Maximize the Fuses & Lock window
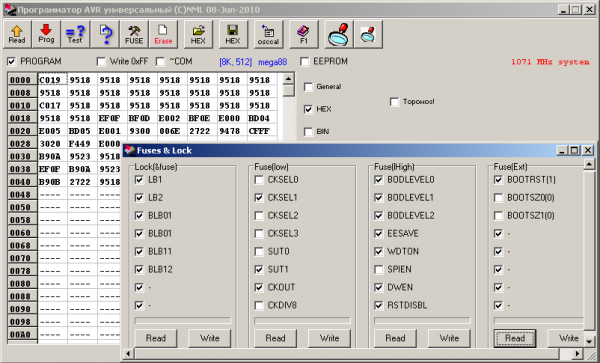 [x=574, y=150]
